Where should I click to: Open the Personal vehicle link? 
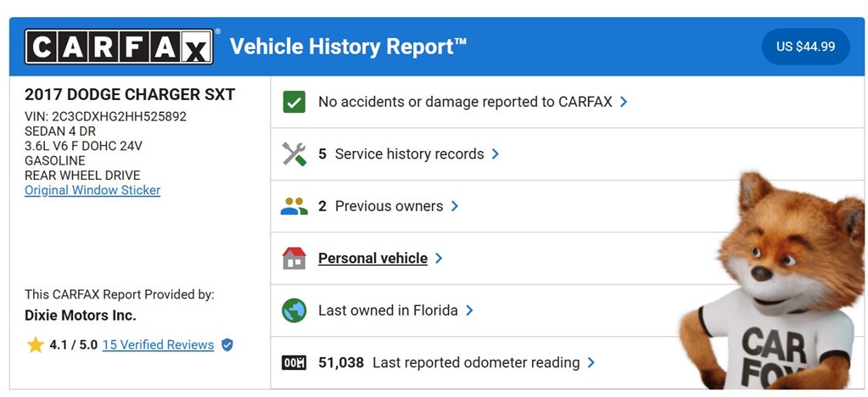tap(372, 259)
